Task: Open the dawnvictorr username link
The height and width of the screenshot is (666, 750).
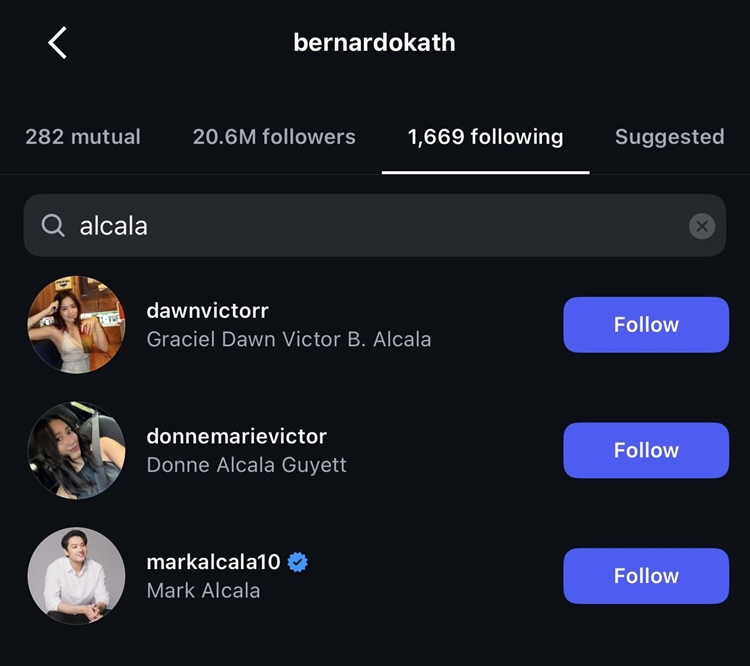Action: (x=207, y=311)
